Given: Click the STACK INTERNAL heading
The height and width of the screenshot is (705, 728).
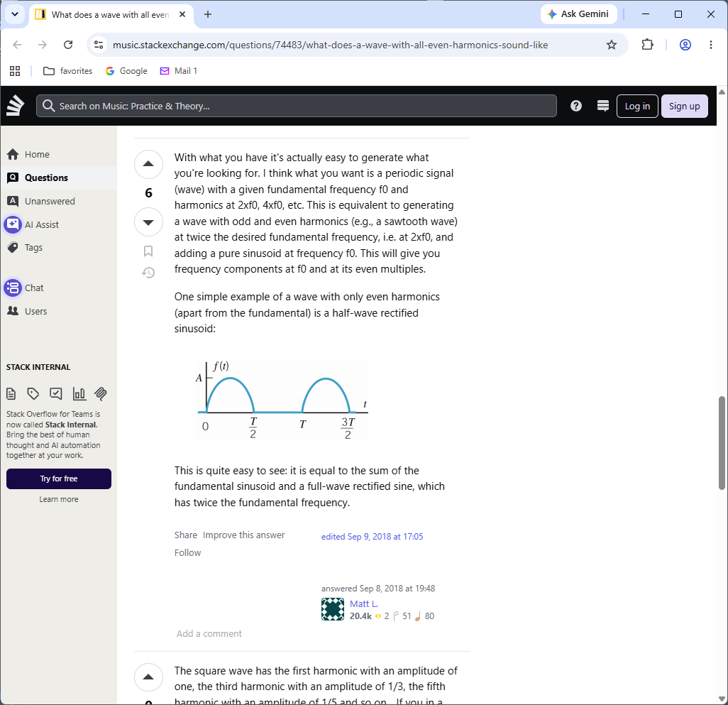Looking at the screenshot, I should pos(38,367).
